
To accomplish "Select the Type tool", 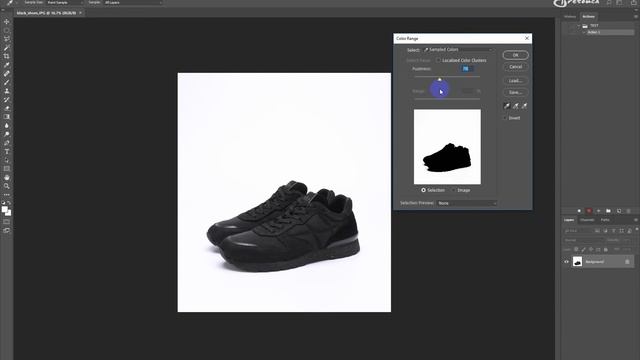I will (7, 151).
